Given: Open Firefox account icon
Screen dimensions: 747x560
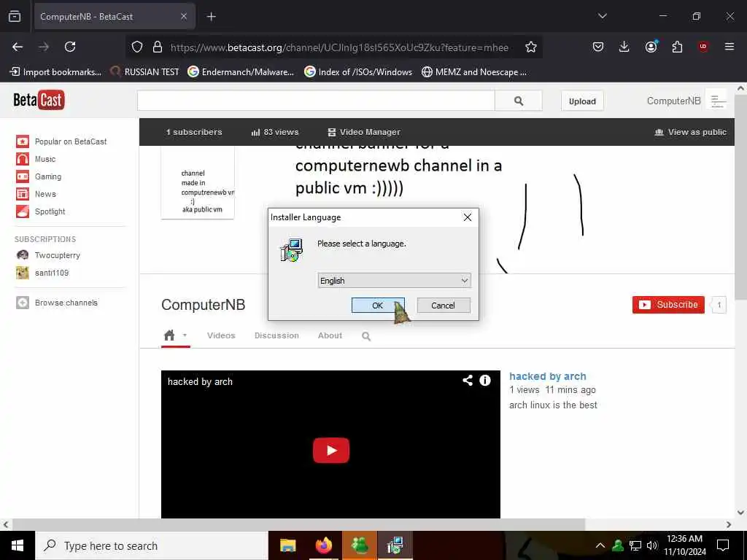Looking at the screenshot, I should 651,47.
